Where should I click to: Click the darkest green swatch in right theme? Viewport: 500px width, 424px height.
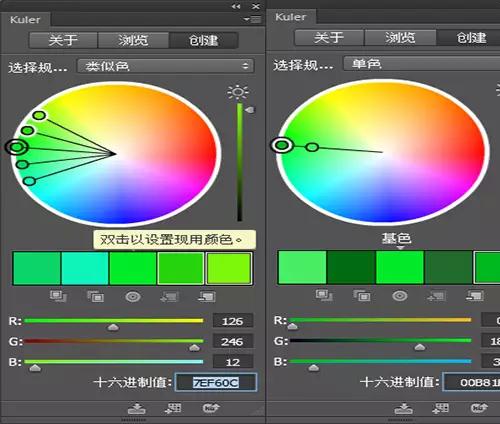tap(351, 267)
